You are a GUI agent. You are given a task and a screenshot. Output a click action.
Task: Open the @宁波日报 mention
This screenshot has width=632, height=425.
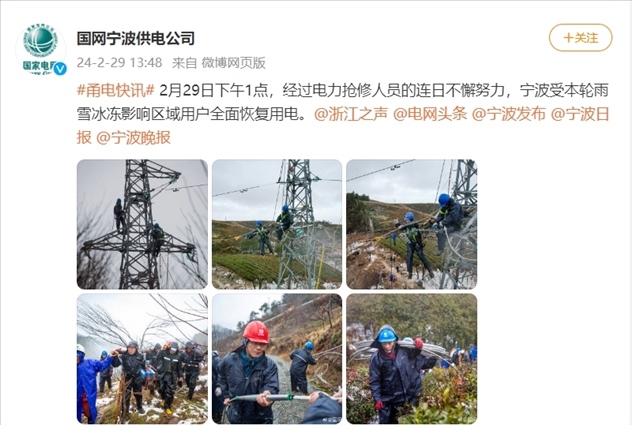580,115
